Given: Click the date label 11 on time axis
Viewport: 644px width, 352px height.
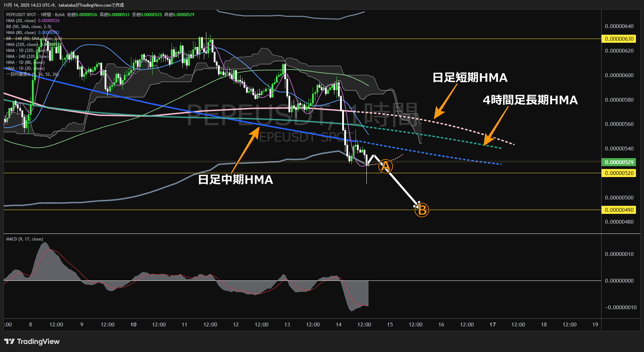Looking at the screenshot, I should coord(185,325).
